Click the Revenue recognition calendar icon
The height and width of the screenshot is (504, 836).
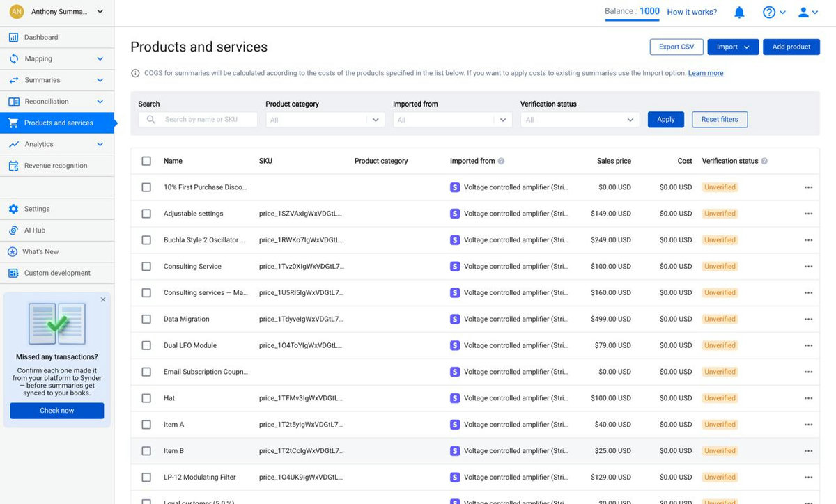pyautogui.click(x=13, y=166)
